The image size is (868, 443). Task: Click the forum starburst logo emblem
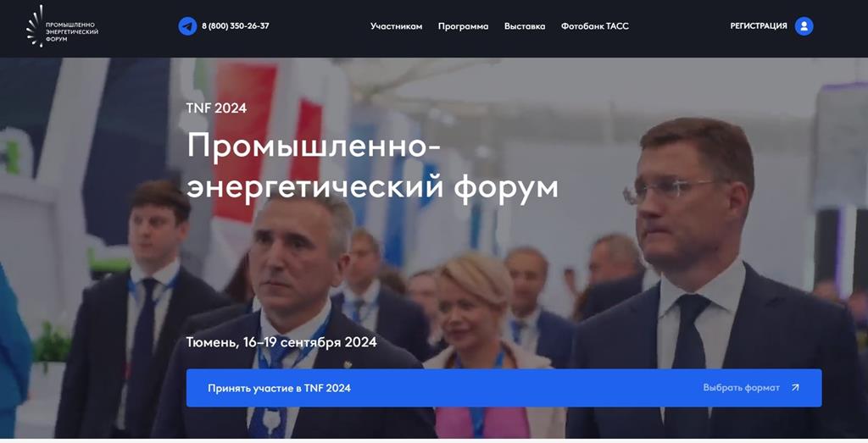coord(35,26)
